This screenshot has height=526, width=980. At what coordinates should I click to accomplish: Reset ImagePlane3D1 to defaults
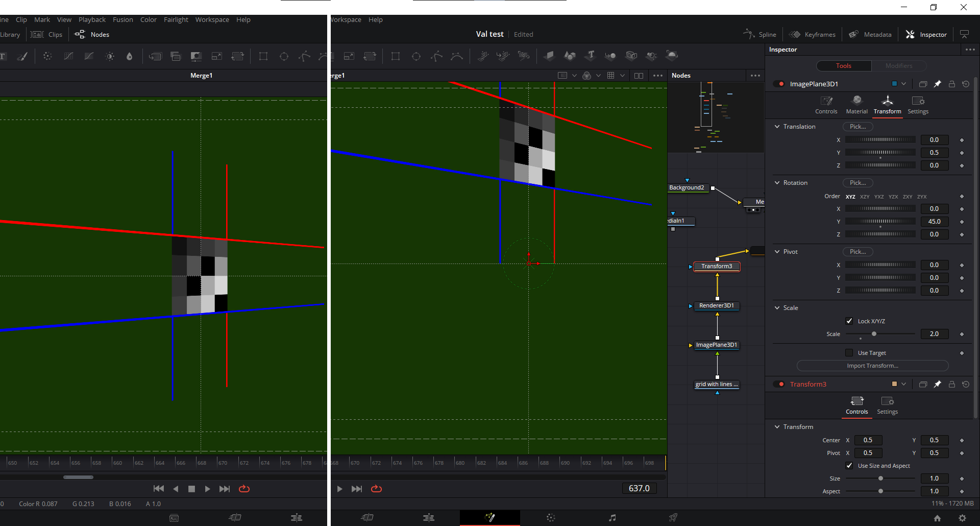(966, 84)
